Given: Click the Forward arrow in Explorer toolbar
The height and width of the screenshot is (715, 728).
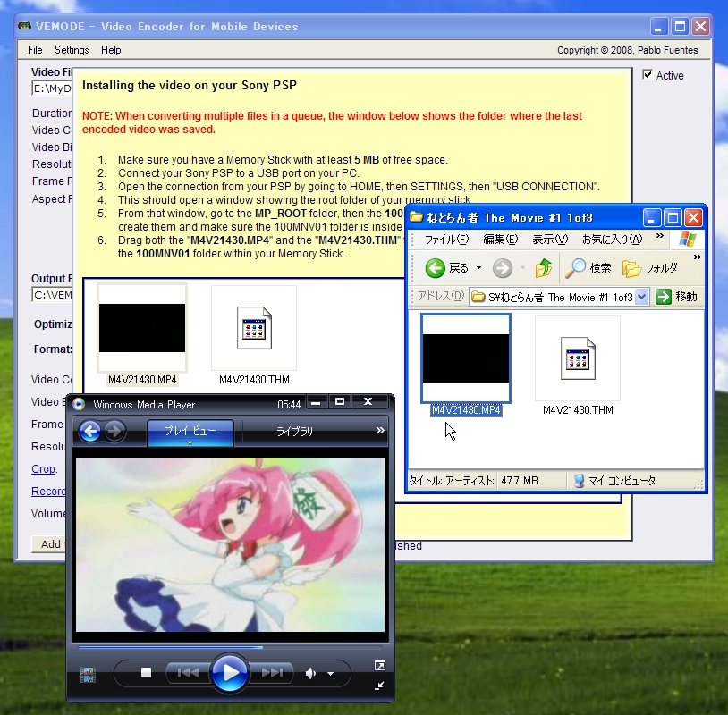Looking at the screenshot, I should 503,268.
